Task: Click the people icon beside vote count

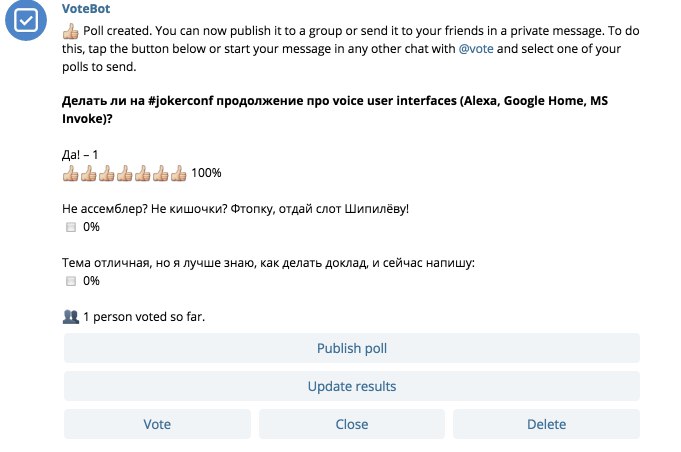Action: pos(70,317)
